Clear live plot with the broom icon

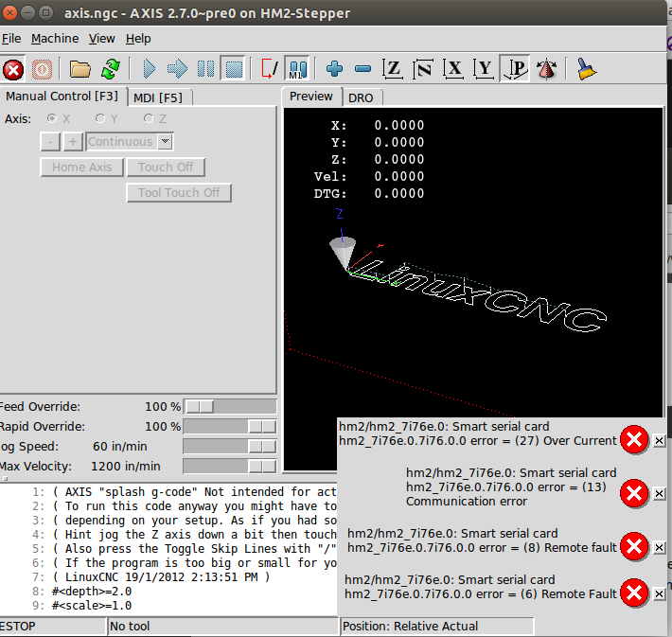click(x=587, y=69)
